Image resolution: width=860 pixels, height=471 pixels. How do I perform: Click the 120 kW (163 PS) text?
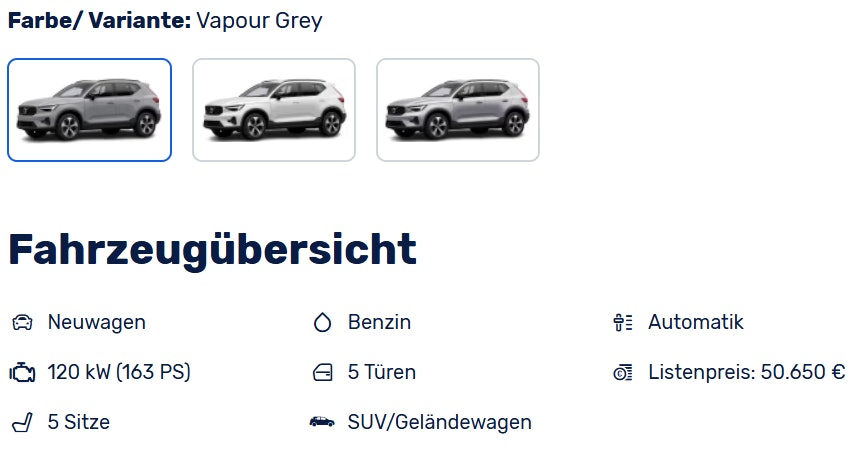coord(119,372)
